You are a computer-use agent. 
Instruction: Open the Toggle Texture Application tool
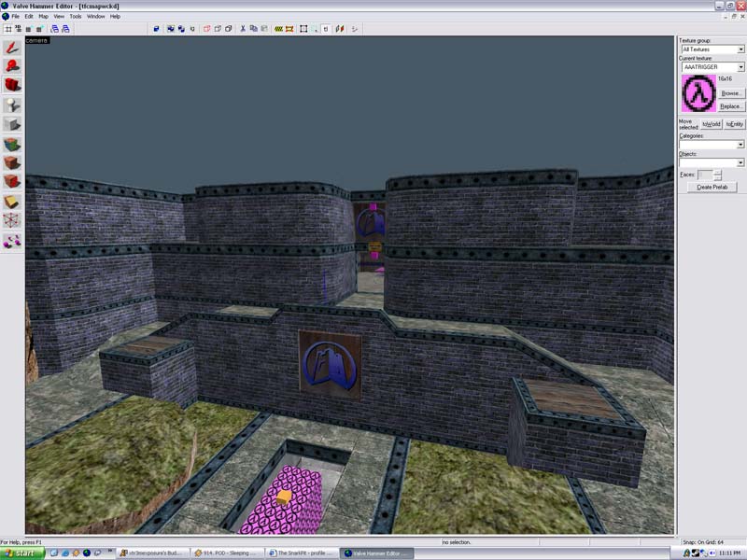(12, 145)
